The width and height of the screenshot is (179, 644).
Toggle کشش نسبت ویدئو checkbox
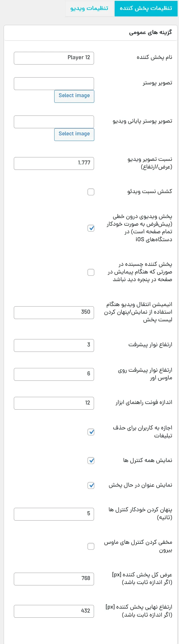tap(91, 192)
